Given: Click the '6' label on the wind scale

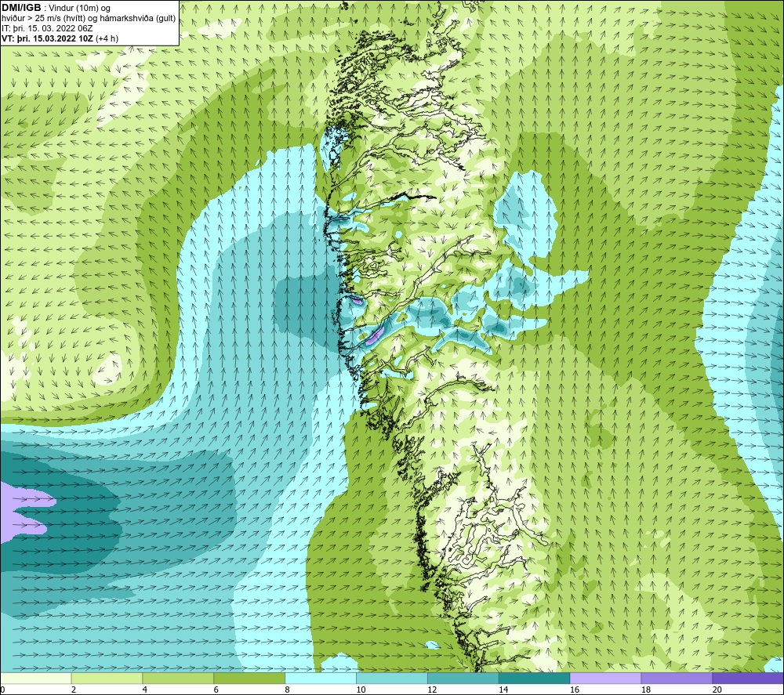Looking at the screenshot, I should click(216, 690).
